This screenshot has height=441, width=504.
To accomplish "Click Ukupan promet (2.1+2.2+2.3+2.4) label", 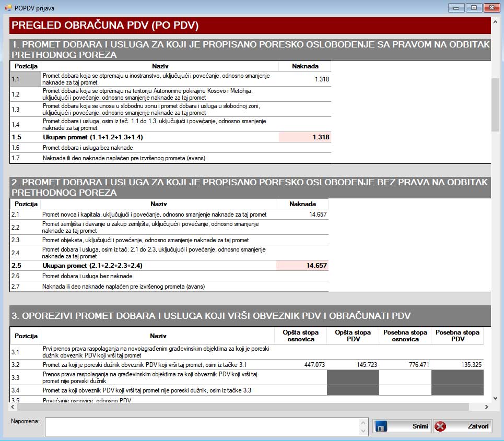I will (x=92, y=265).
